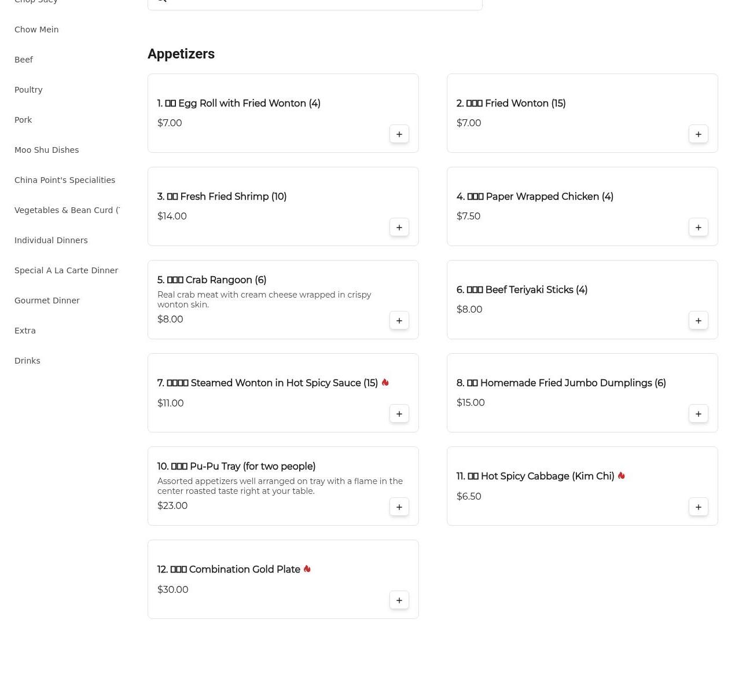Image resolution: width=735 pixels, height=700 pixels.
Task: Open Crab Rangoon item title
Action: [x=212, y=280]
